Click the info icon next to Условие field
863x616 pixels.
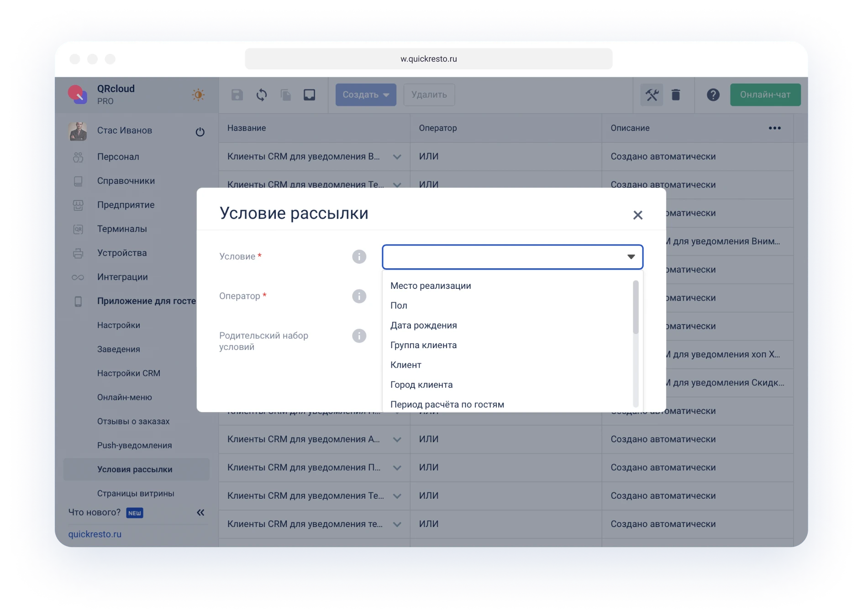coord(359,256)
